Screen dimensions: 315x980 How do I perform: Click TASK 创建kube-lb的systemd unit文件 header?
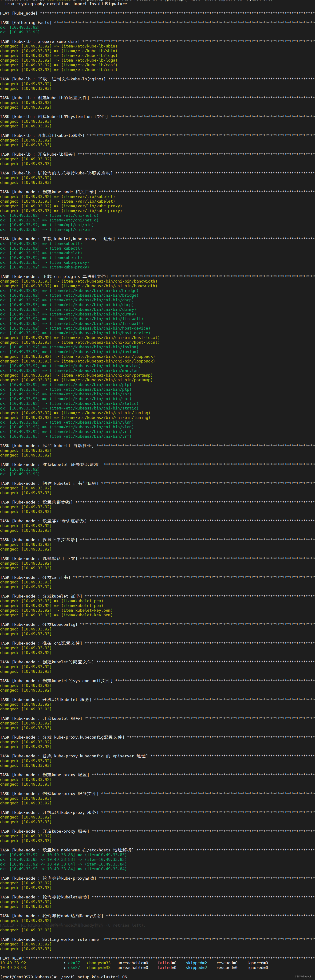point(157,117)
